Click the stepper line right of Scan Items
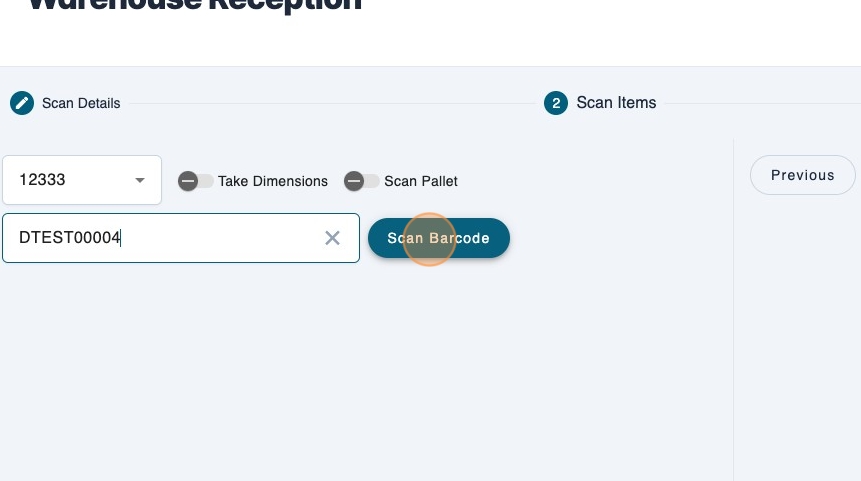 point(760,103)
